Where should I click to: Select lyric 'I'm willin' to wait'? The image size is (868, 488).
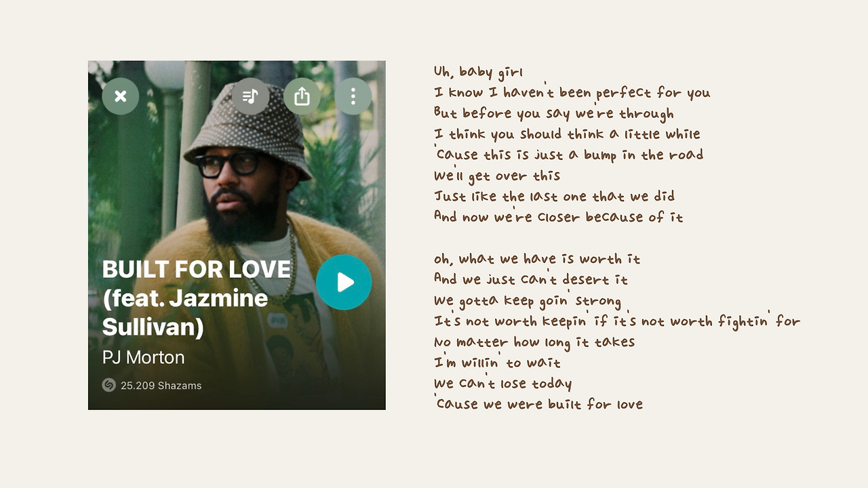tap(497, 363)
